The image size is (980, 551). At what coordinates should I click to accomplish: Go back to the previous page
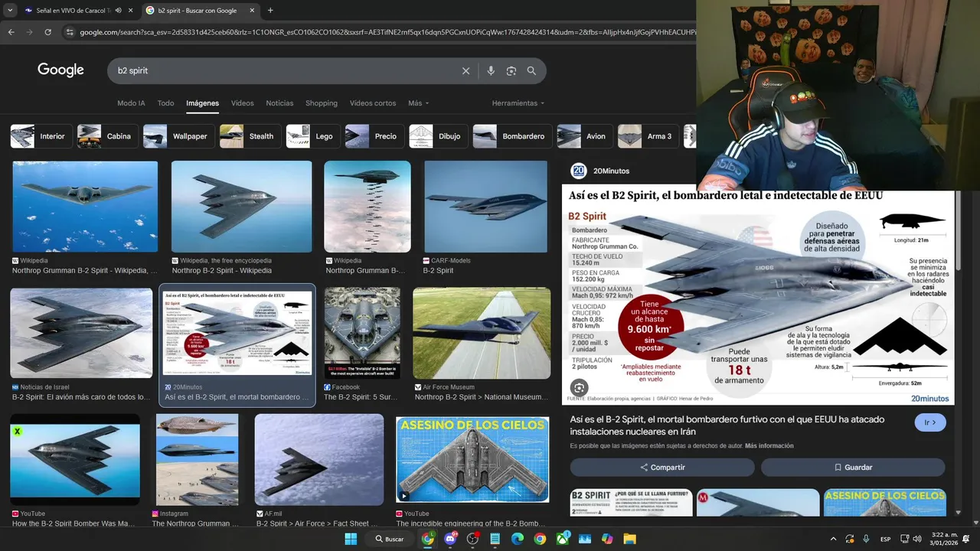tap(11, 32)
